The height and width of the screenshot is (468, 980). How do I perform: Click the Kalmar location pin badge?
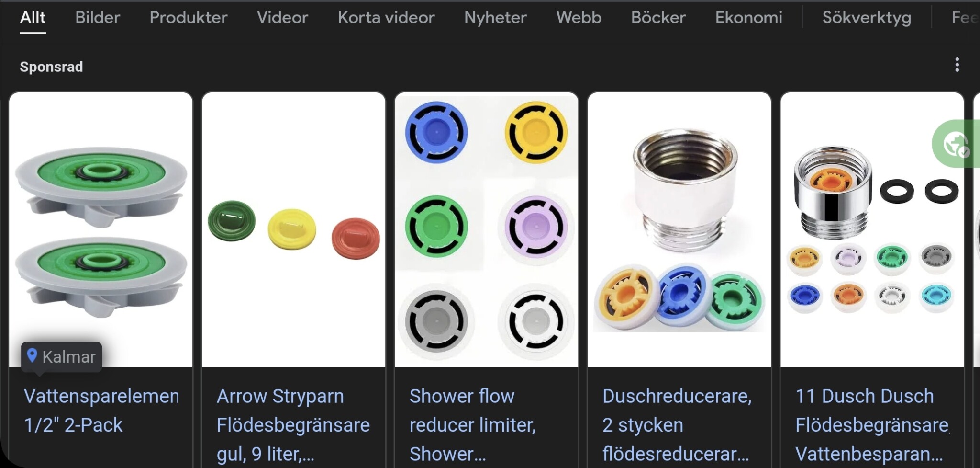click(x=61, y=357)
